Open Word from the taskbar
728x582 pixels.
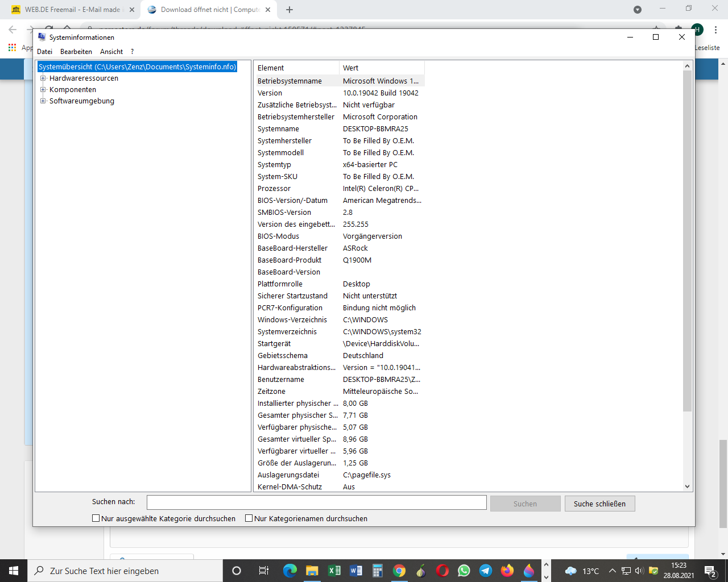click(356, 571)
